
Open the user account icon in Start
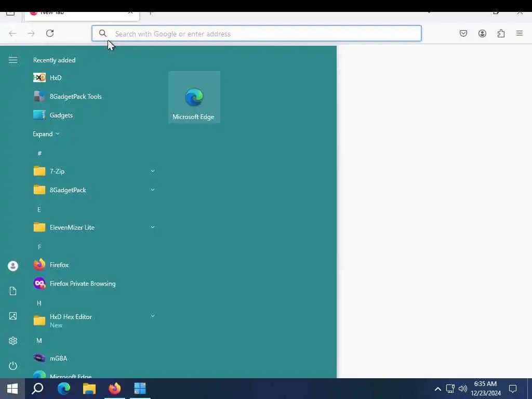pos(13,266)
